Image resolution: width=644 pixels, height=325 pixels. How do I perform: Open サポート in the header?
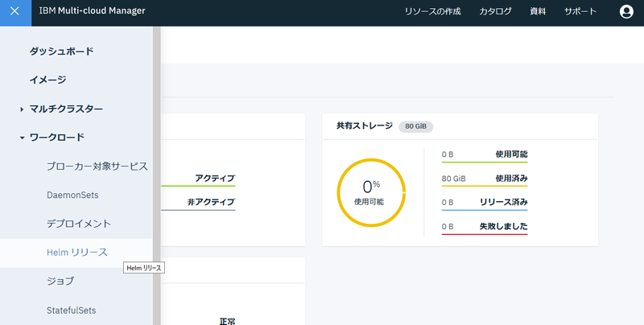[580, 11]
